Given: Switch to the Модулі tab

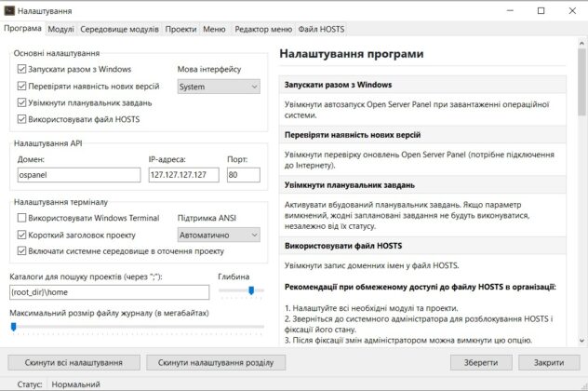Looking at the screenshot, I should (x=60, y=30).
